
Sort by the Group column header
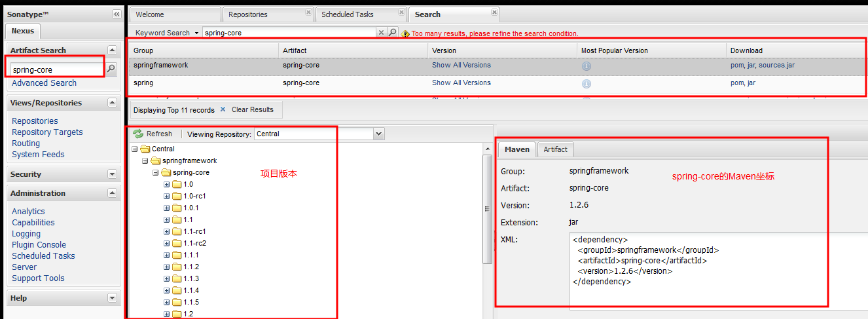tap(204, 50)
